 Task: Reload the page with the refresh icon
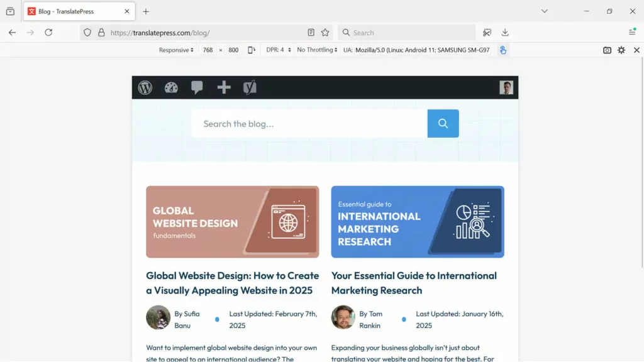click(x=48, y=33)
